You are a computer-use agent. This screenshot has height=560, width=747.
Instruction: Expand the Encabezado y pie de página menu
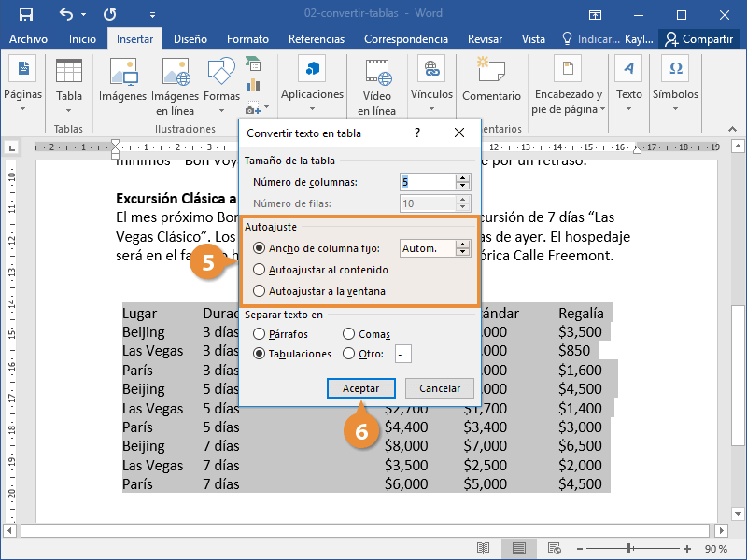[x=569, y=103]
